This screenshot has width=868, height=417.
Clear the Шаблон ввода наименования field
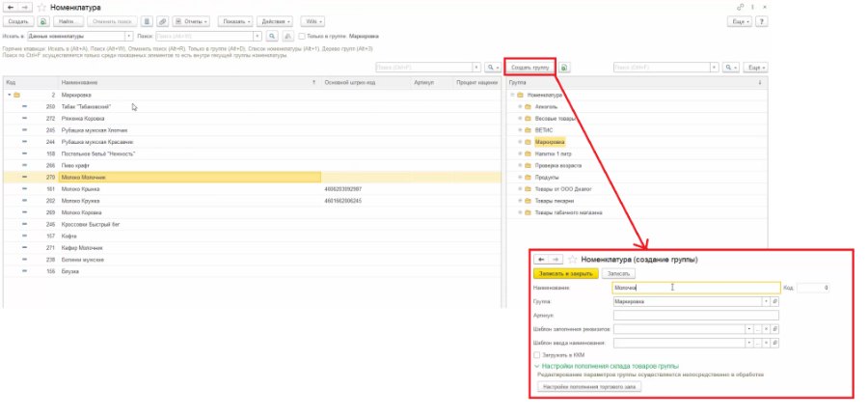point(767,343)
